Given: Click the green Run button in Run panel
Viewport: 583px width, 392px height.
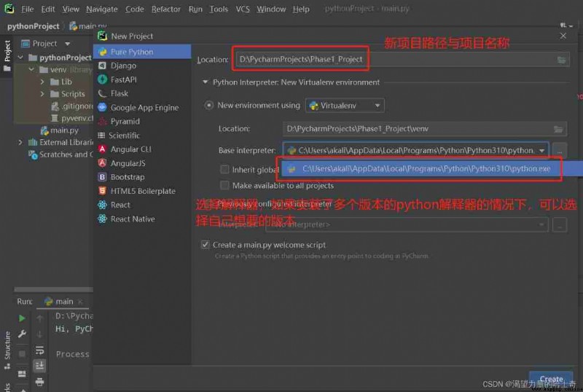Looking at the screenshot, I should (x=22, y=318).
